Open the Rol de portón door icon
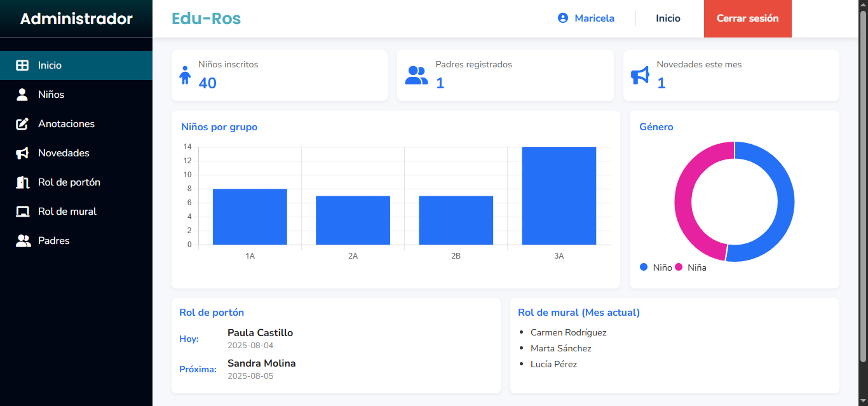Screen dimensions: 868x406 (22, 182)
